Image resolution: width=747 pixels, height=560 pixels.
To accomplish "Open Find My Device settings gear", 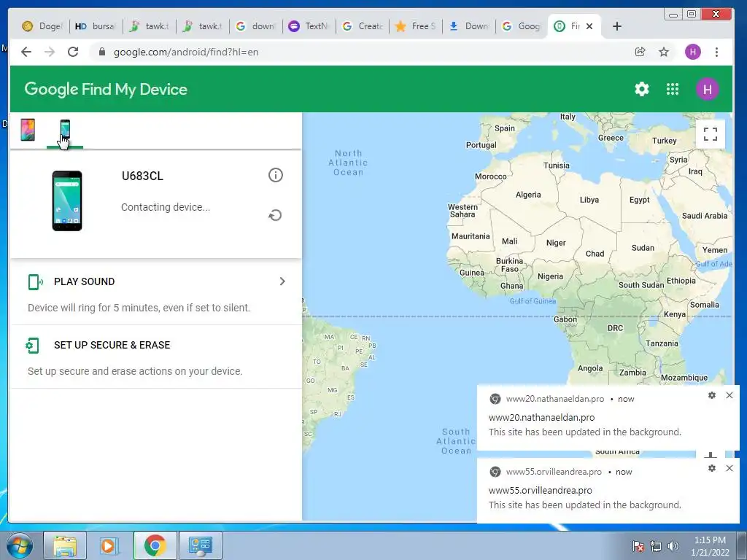I will 642,89.
